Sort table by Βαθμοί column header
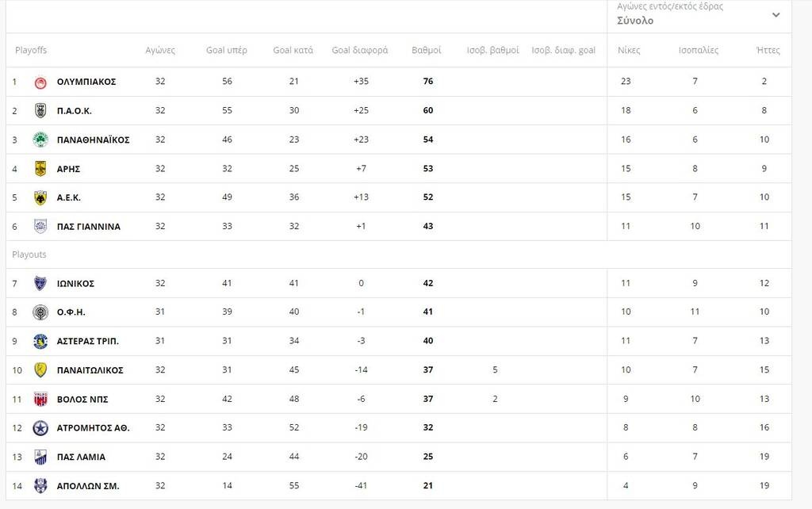Image resolution: width=812 pixels, height=509 pixels. pos(426,50)
